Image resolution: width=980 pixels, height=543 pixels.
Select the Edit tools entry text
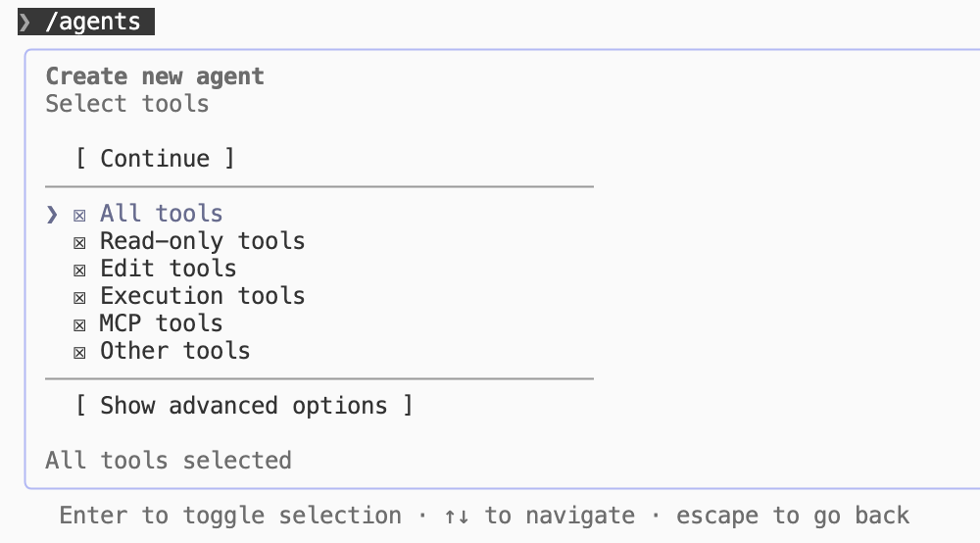click(x=169, y=269)
